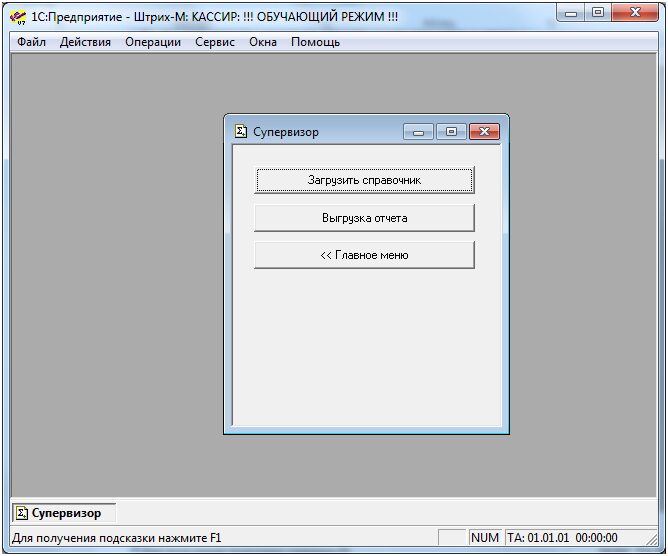This screenshot has width=668, height=556.
Task: Maximize the main 1C:Предприятие window
Action: tap(598, 13)
